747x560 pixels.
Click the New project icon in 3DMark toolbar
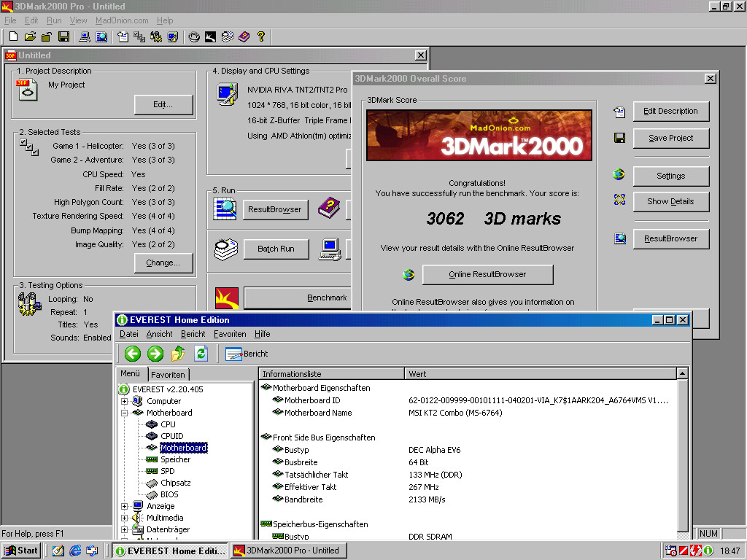(13, 36)
